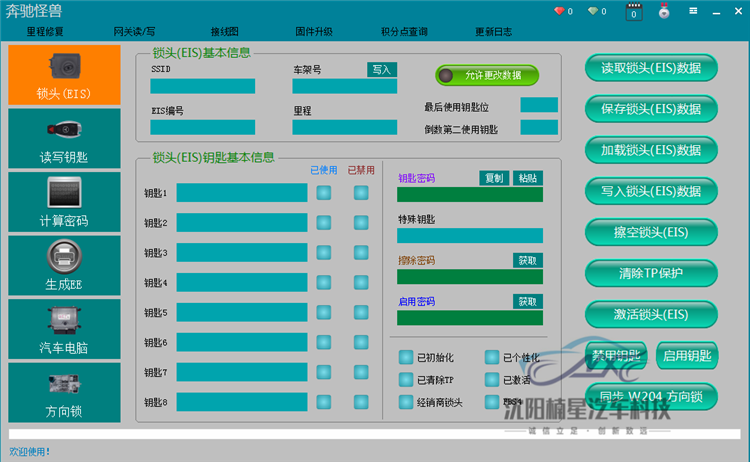Open the 汽车电脑 ECU module
The width and height of the screenshot is (750, 462).
coord(64,328)
